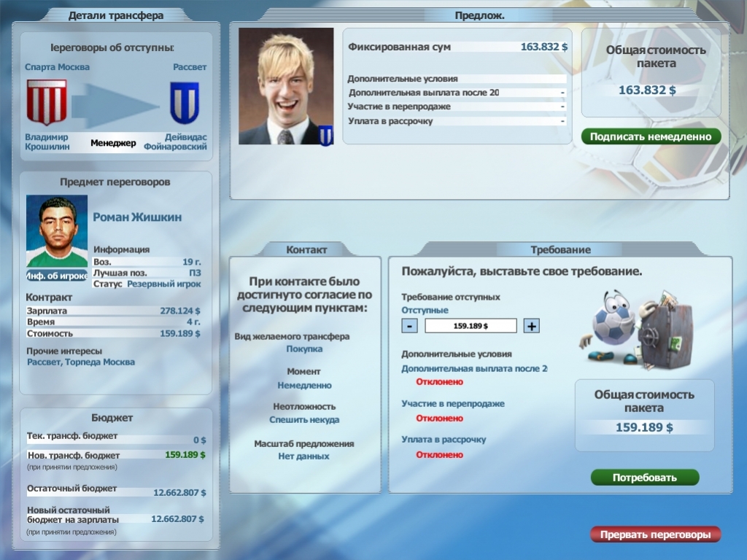Click the Спарта Москва club name link
Screen dimensions: 747x560
pyautogui.click(x=57, y=67)
